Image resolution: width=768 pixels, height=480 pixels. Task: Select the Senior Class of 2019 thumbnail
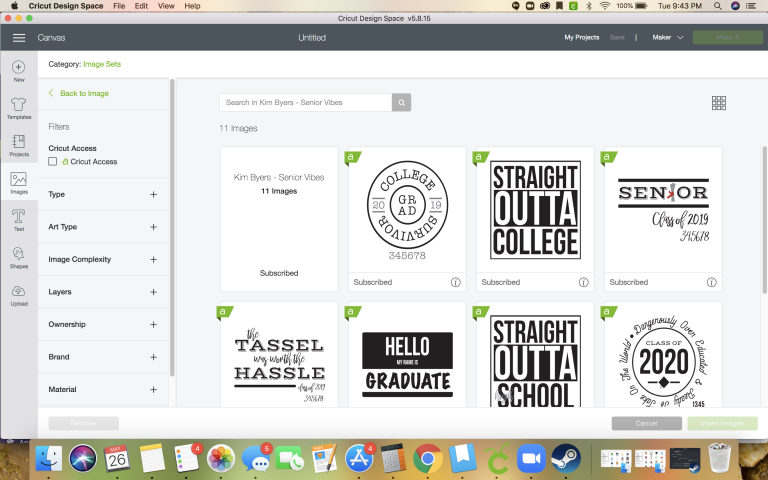point(663,210)
